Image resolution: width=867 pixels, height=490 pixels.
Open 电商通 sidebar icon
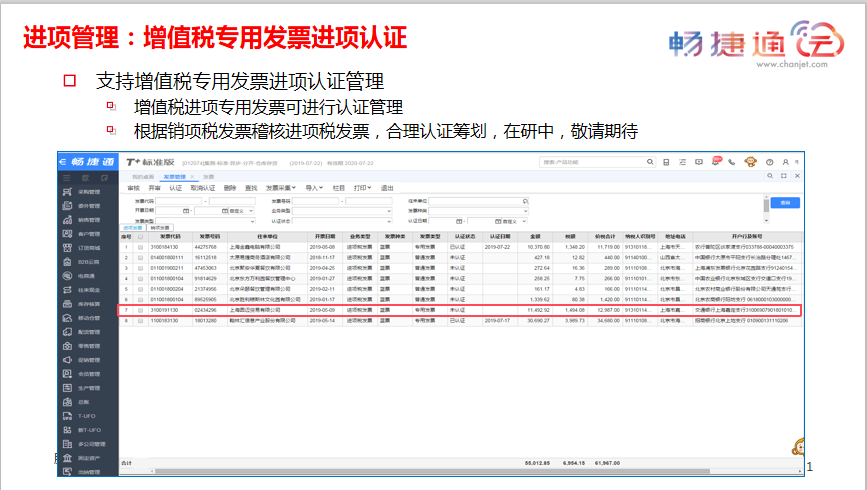coord(67,276)
